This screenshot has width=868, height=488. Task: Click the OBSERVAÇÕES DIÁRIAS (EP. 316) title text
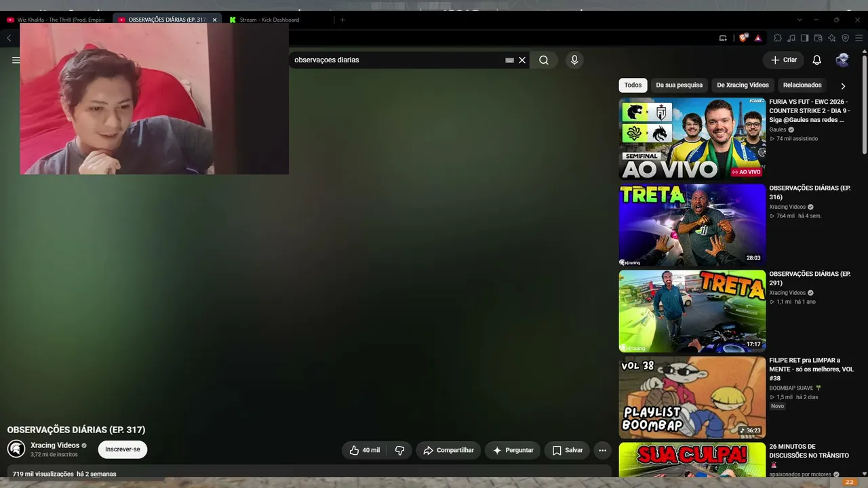coord(810,192)
